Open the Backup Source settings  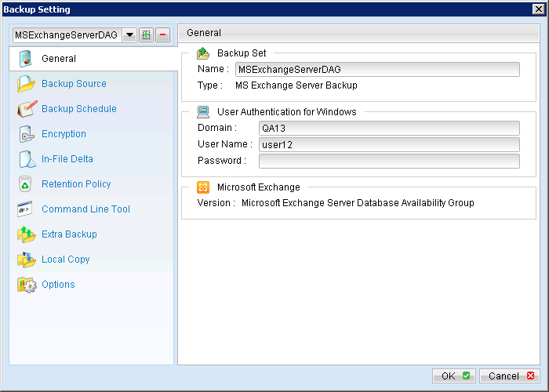click(74, 84)
